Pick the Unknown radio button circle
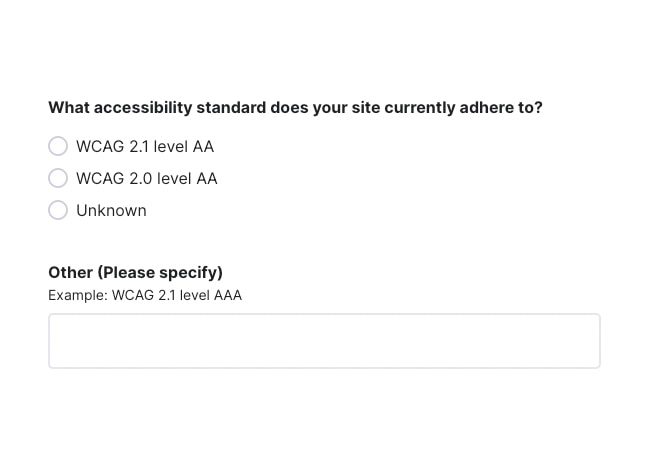650x460 pixels. [58, 211]
